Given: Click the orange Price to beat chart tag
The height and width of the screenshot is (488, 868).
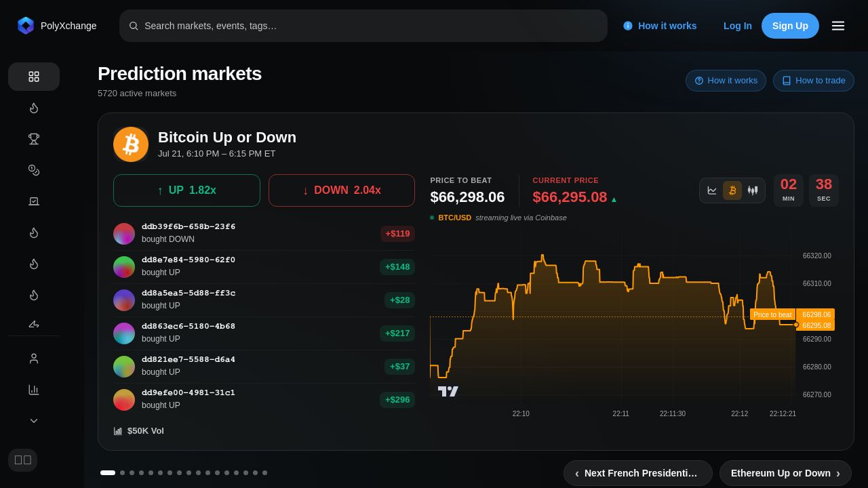Looking at the screenshot, I should pyautogui.click(x=772, y=314).
